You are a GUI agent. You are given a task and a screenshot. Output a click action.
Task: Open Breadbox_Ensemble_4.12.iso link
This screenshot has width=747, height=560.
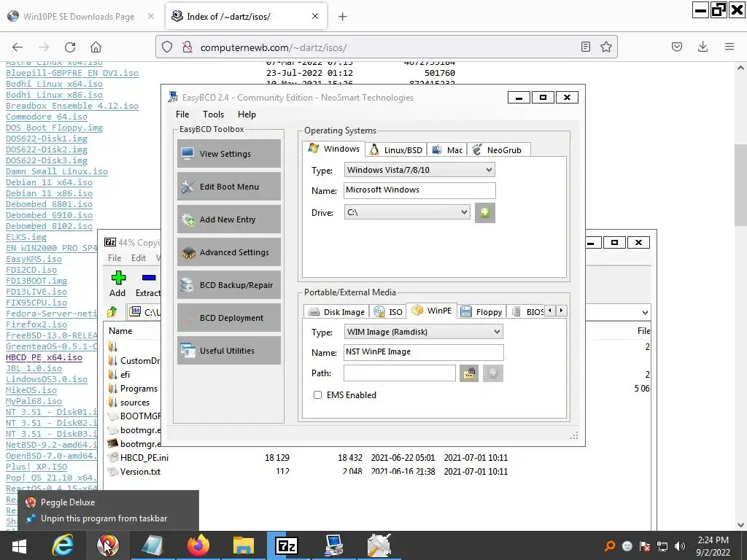[72, 106]
